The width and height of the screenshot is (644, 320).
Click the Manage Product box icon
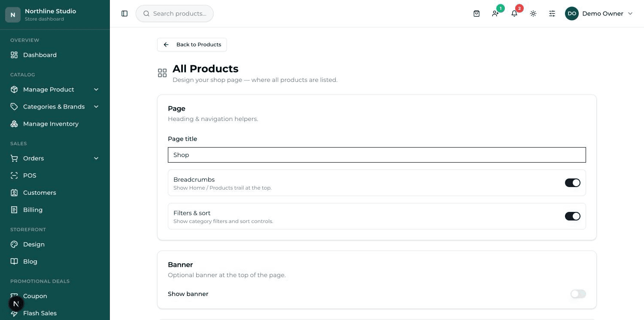click(x=14, y=89)
